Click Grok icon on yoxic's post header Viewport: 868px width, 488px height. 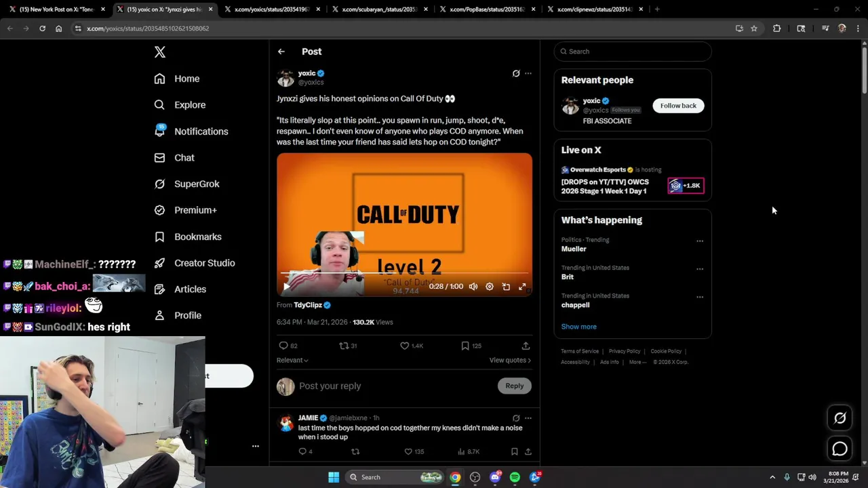[x=516, y=73]
